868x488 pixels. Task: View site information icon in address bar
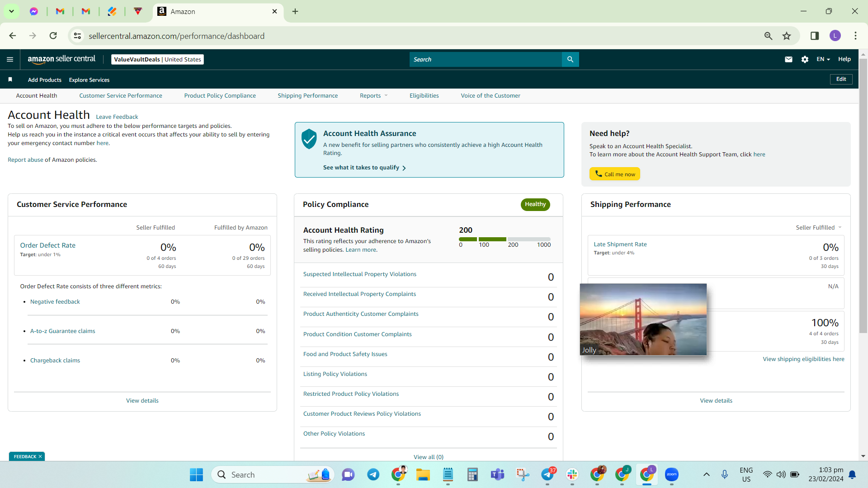(78, 36)
